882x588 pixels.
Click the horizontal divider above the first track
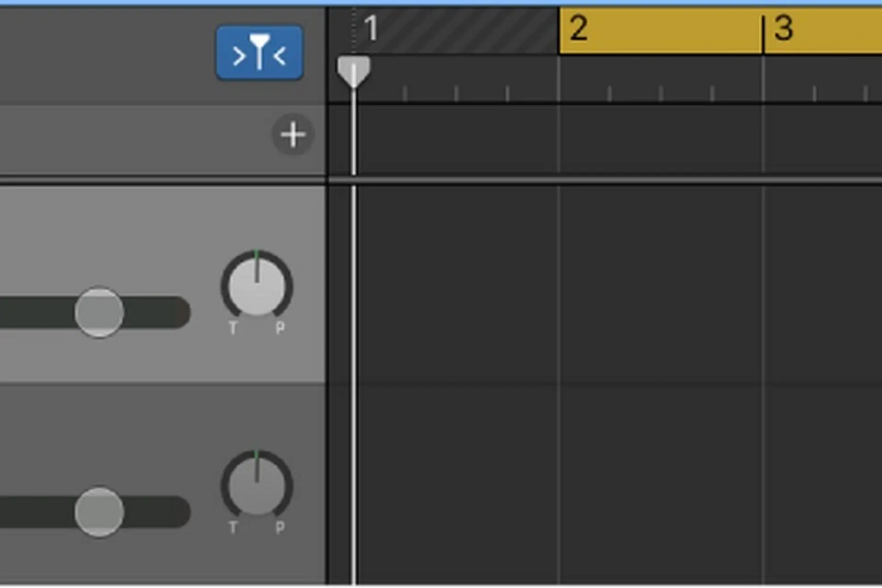coord(441,180)
